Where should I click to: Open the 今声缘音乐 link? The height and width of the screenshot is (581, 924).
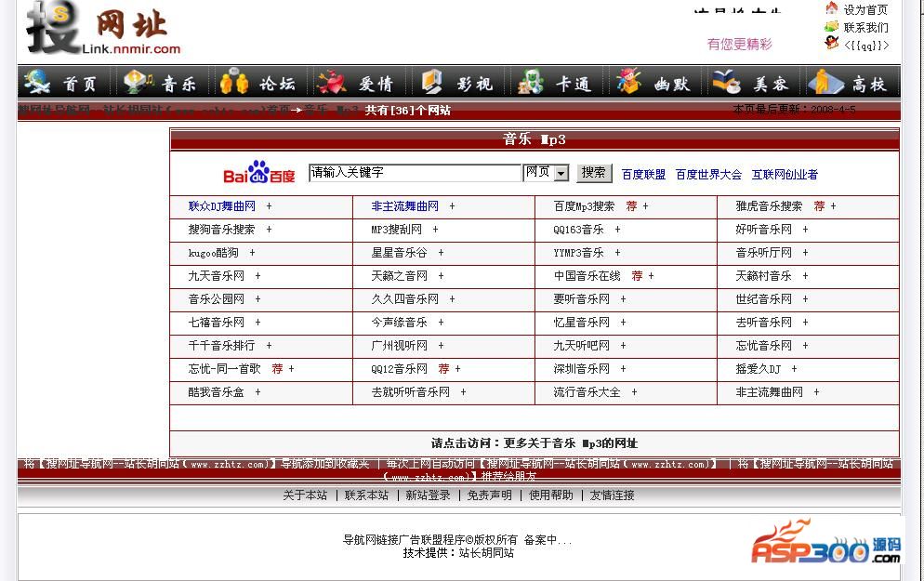399,323
